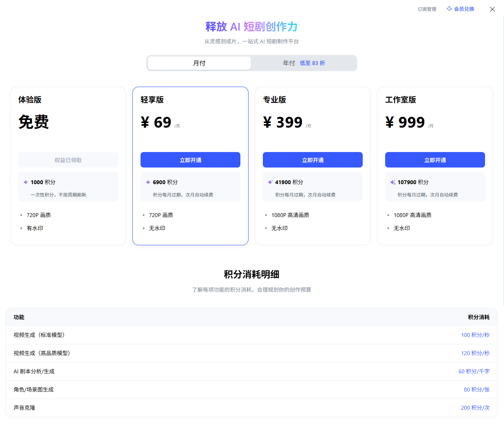Image resolution: width=504 pixels, height=424 pixels.
Task: Click 720P 画质 in 轻享版 card
Action: (x=161, y=215)
